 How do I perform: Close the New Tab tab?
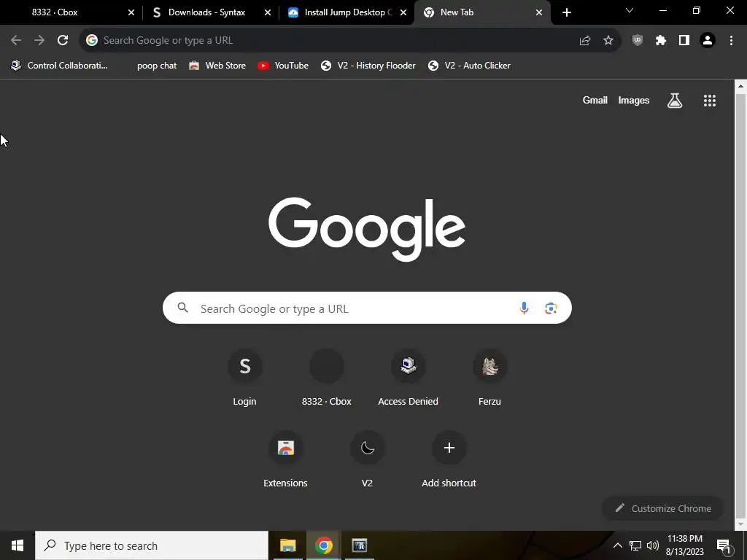pos(539,13)
